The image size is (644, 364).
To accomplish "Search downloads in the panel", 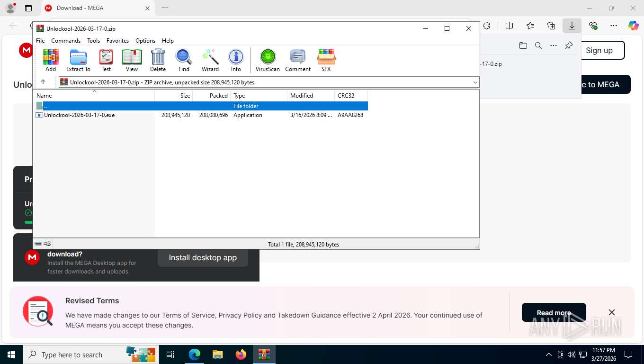I will tap(538, 45).
